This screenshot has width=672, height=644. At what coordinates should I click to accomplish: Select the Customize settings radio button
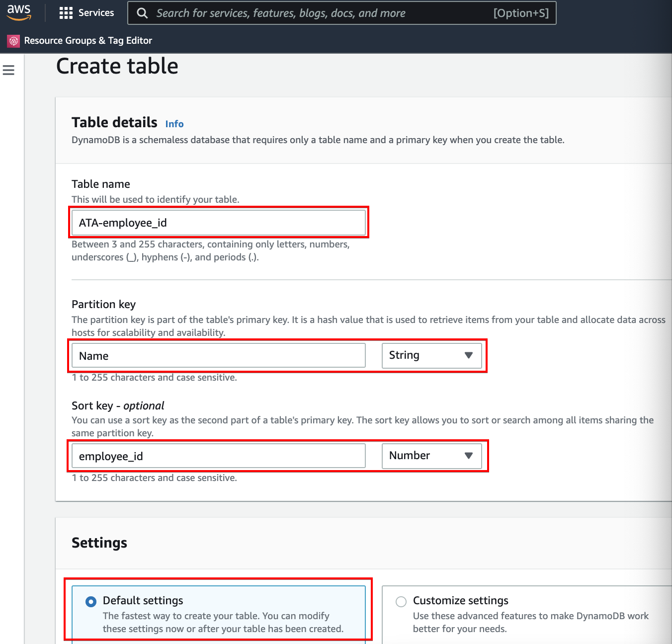[x=401, y=602]
